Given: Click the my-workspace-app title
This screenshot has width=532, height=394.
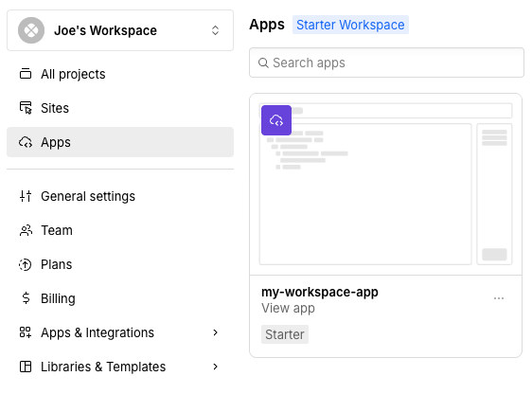Looking at the screenshot, I should click(x=320, y=292).
